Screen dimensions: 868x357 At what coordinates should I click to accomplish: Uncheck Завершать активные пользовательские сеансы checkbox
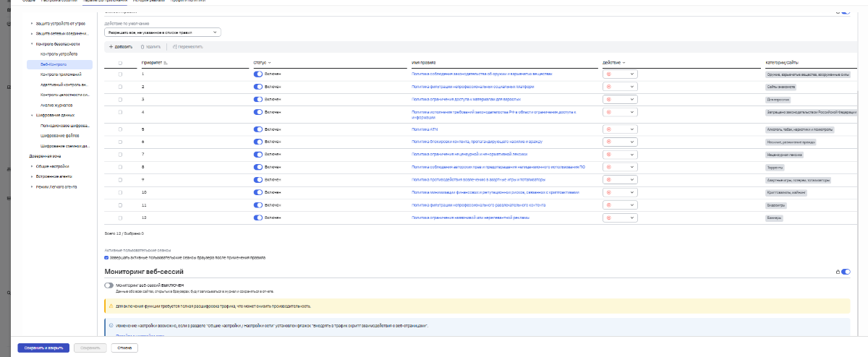[107, 257]
